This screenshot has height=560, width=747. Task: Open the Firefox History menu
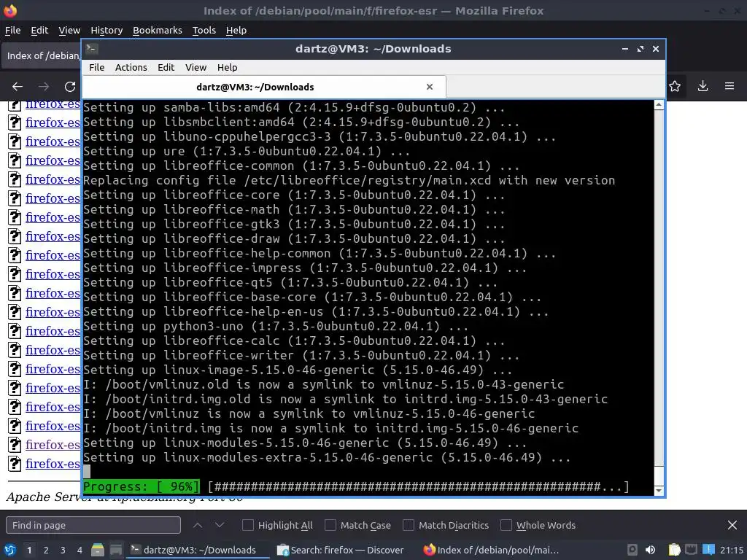[107, 30]
